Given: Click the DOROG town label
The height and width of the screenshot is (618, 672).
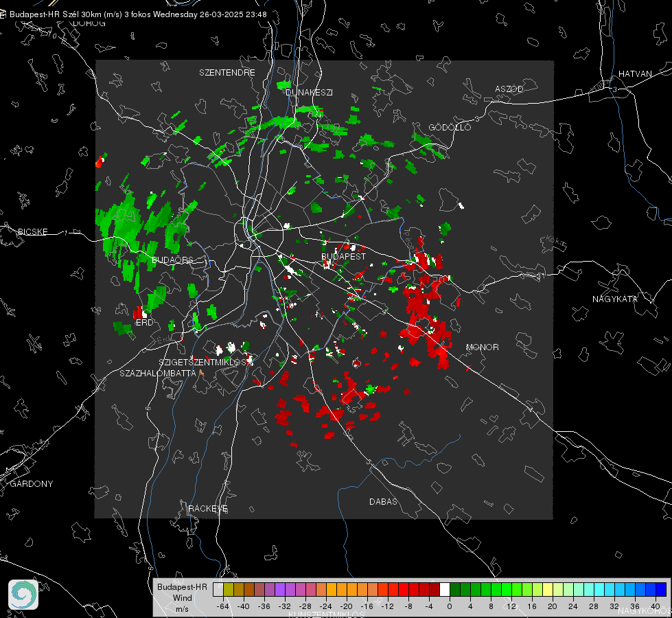Looking at the screenshot, I should pos(89,23).
